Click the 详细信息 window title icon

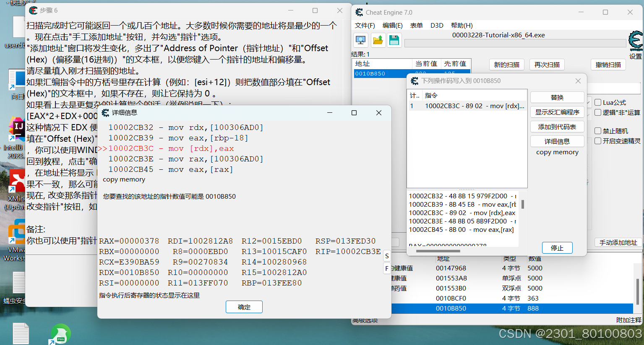point(105,112)
